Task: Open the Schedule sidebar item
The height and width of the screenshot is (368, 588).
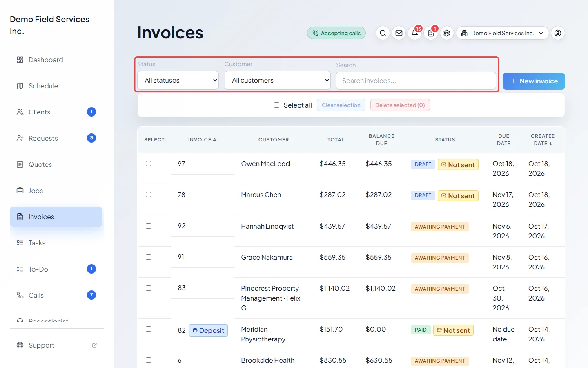Action: [56, 86]
